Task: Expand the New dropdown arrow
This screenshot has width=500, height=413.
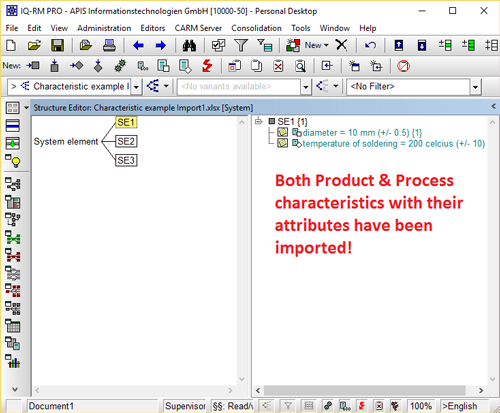Action: pos(326,45)
